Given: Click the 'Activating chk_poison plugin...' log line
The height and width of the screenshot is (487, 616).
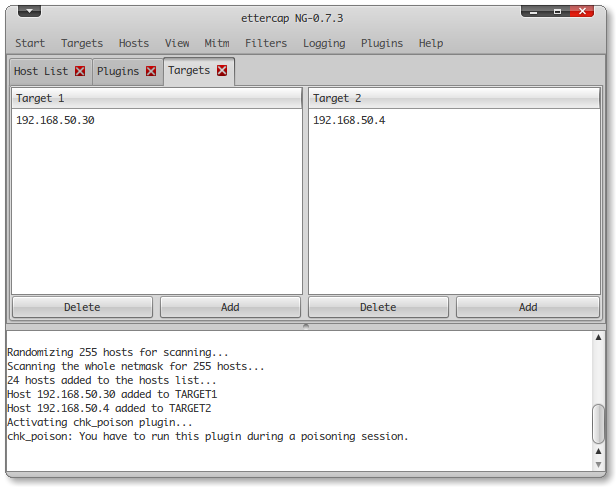Looking at the screenshot, I should pos(100,423).
